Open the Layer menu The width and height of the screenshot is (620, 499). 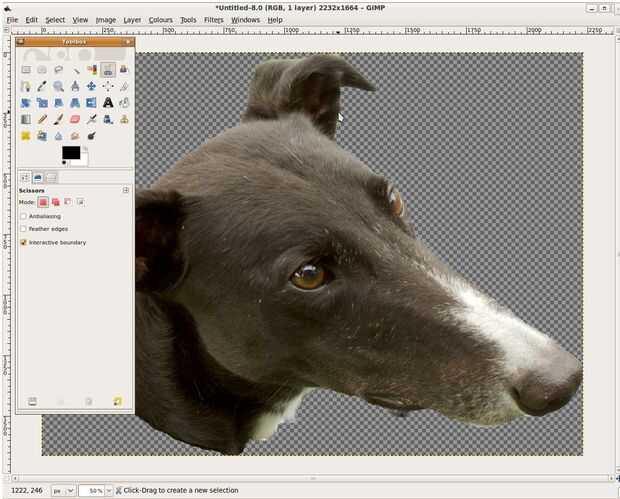132,20
